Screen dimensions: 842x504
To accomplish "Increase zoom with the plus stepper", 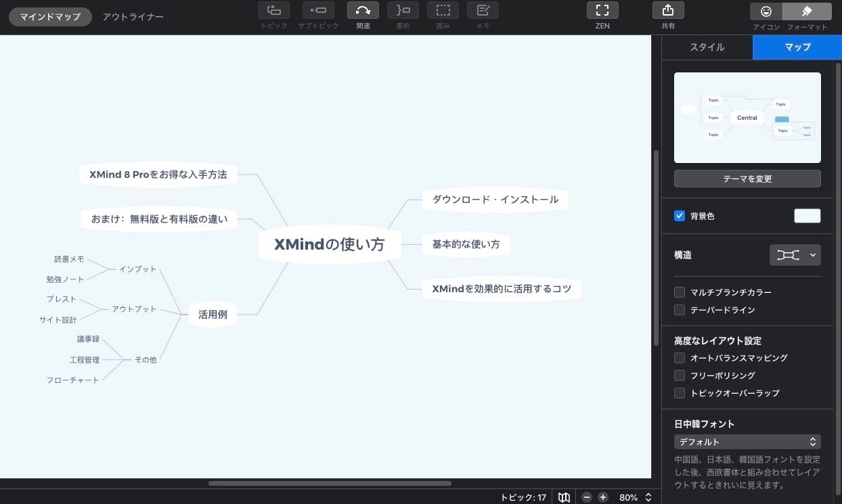I will (x=602, y=497).
